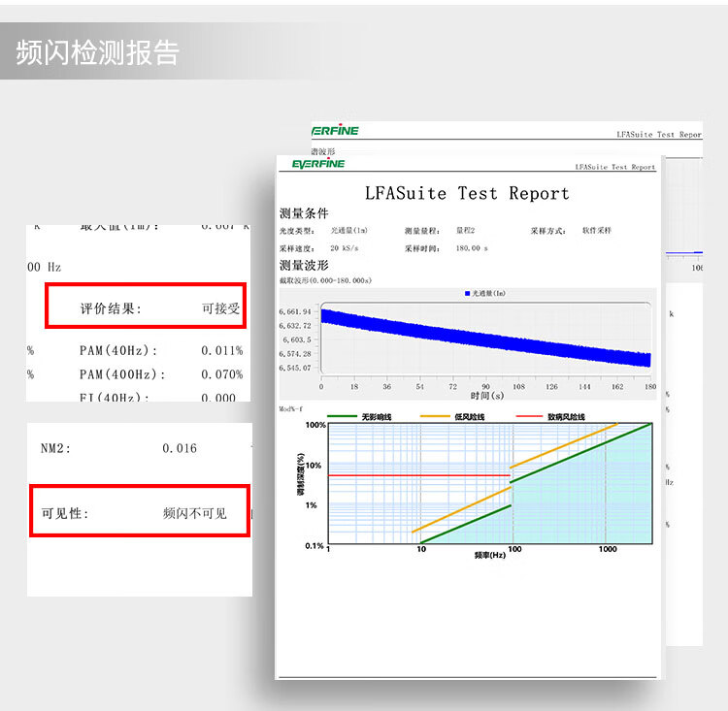Click the 时间(s) axis label

click(486, 396)
